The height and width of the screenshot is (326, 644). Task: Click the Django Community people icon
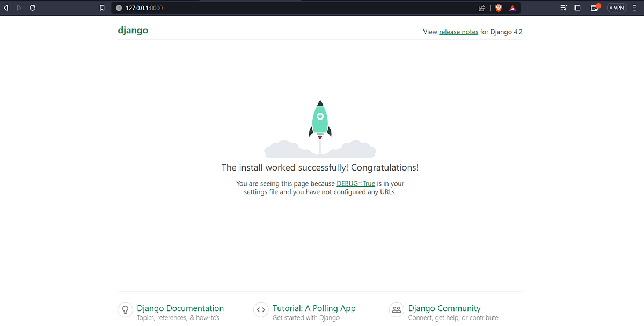pos(396,309)
